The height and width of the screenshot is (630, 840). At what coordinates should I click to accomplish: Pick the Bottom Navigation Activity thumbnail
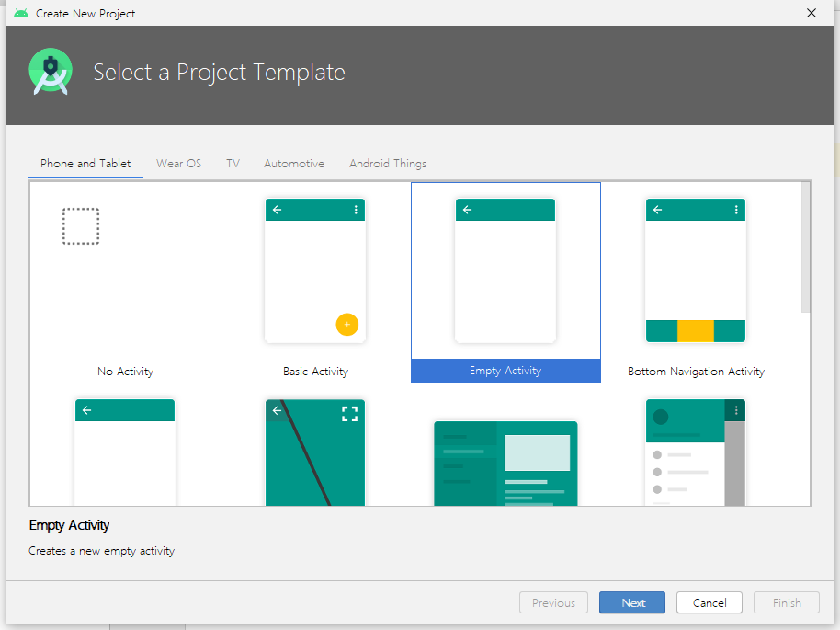tap(696, 270)
